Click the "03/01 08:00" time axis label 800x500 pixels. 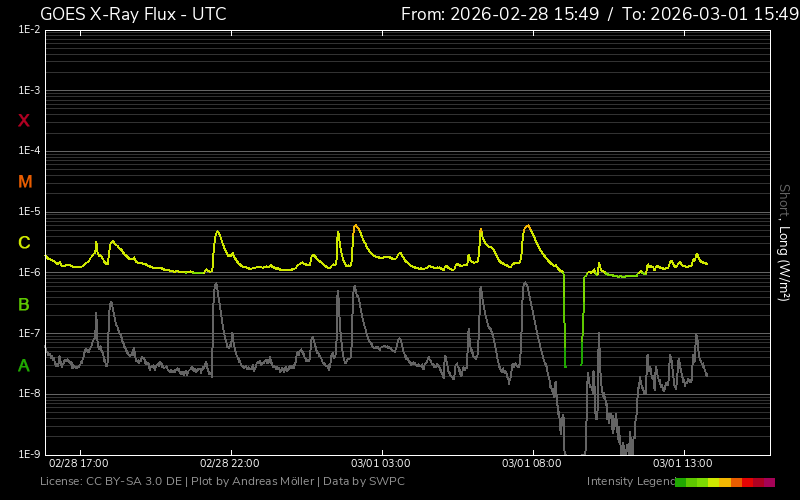(x=532, y=463)
